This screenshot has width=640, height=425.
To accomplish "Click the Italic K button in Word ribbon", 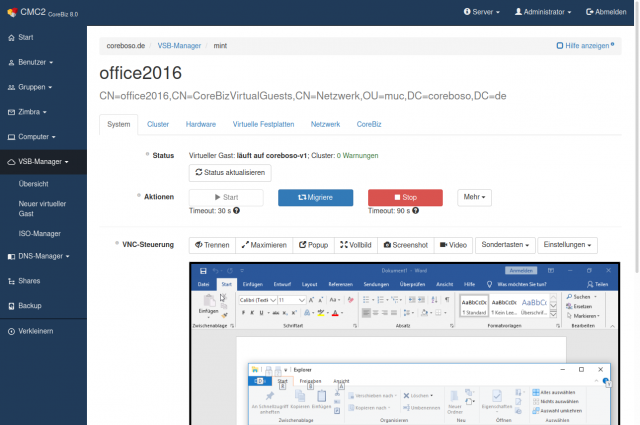I will click(x=252, y=313).
